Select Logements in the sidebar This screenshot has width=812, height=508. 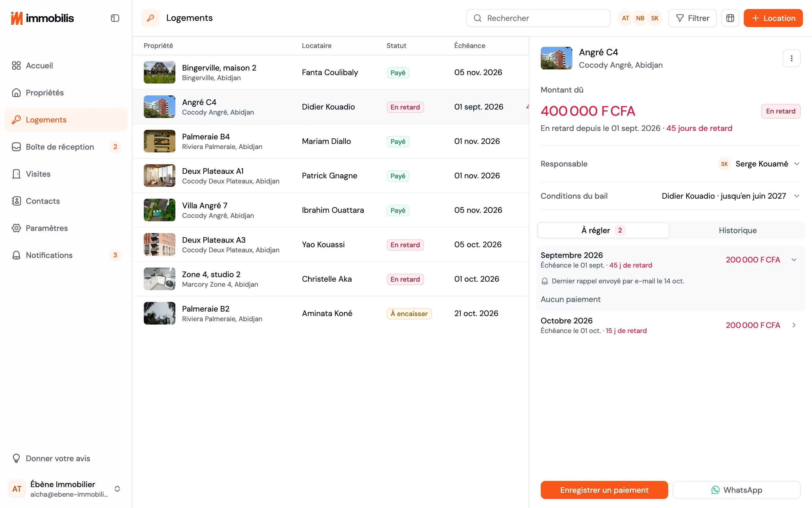66,120
